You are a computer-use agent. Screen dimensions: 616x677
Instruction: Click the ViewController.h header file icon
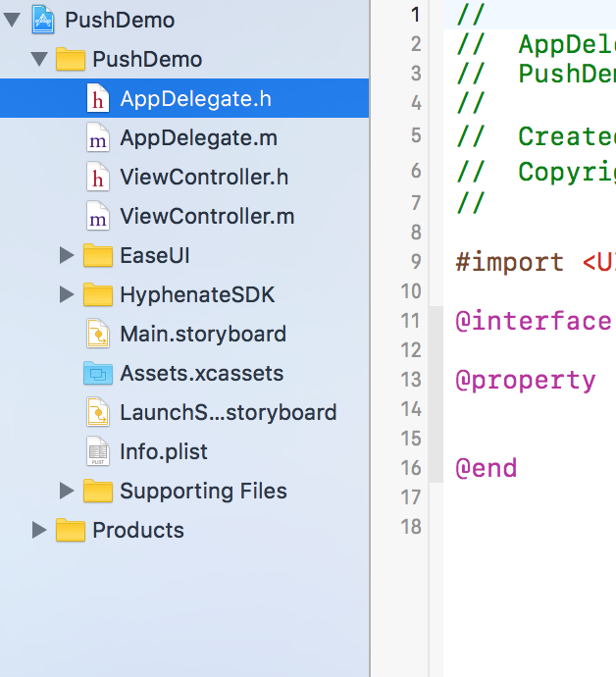click(97, 177)
